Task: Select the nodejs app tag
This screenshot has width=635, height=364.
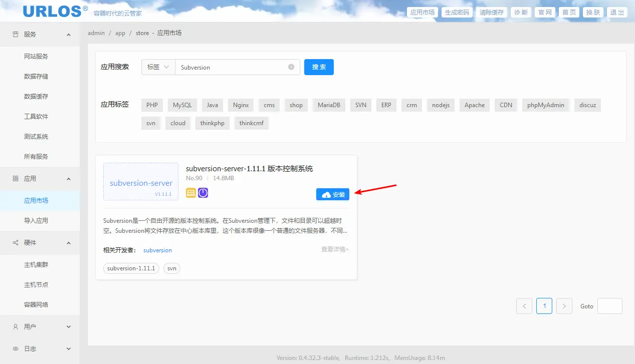Action: pyautogui.click(x=441, y=105)
